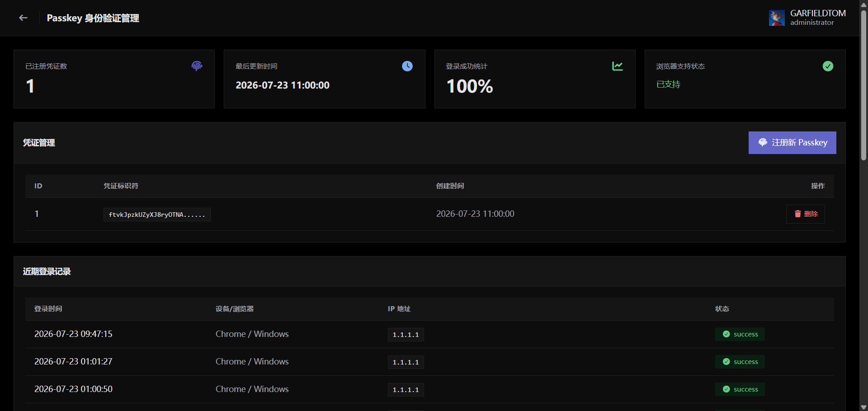Register a new Passkey
This screenshot has height=411, width=868.
(x=792, y=143)
